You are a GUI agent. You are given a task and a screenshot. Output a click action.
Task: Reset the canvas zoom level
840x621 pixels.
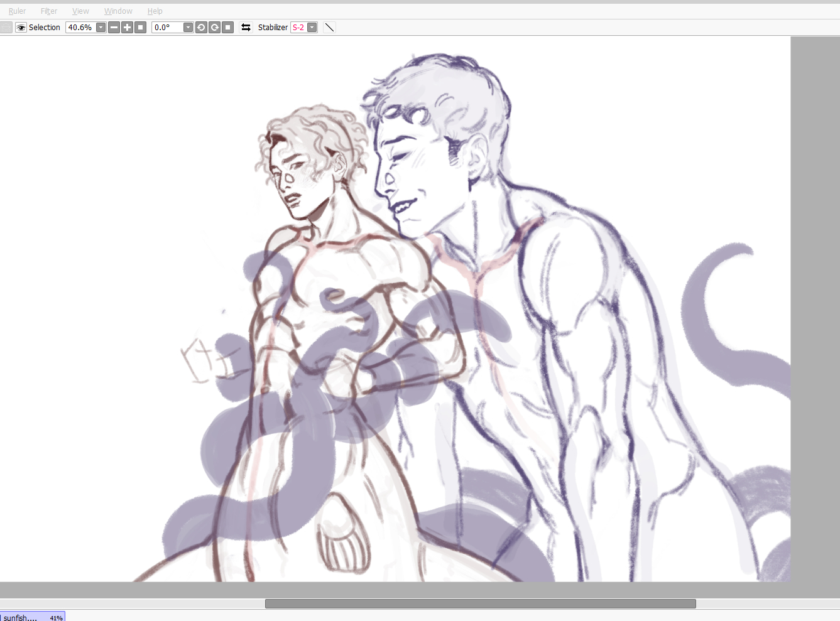pyautogui.click(x=141, y=27)
